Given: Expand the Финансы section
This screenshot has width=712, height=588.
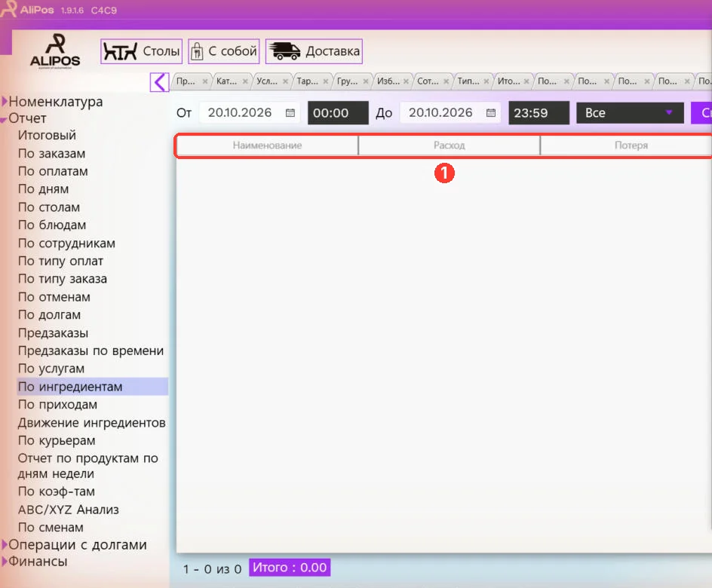Looking at the screenshot, I should point(5,561).
